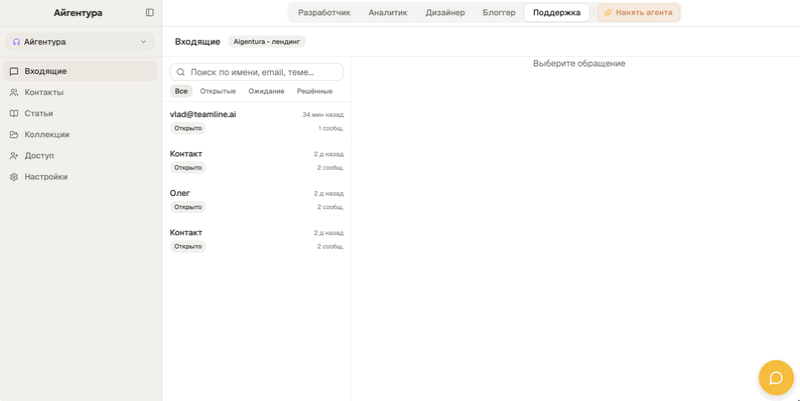Switch to the Аналитик agent tab

click(388, 13)
